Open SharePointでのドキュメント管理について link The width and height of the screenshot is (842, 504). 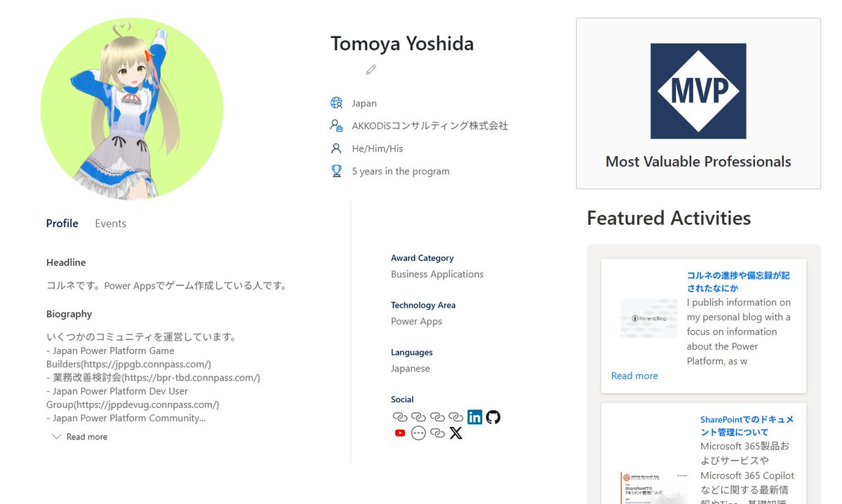[x=747, y=425]
